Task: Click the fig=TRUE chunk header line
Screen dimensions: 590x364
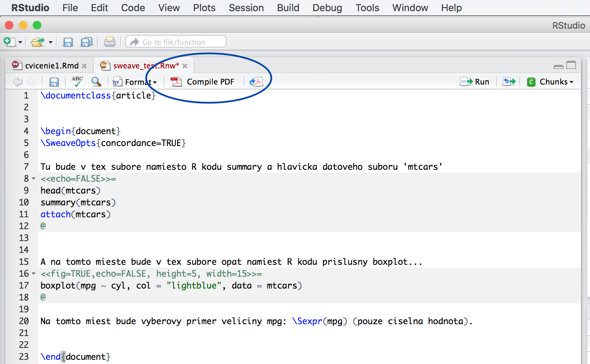Action: pos(151,274)
